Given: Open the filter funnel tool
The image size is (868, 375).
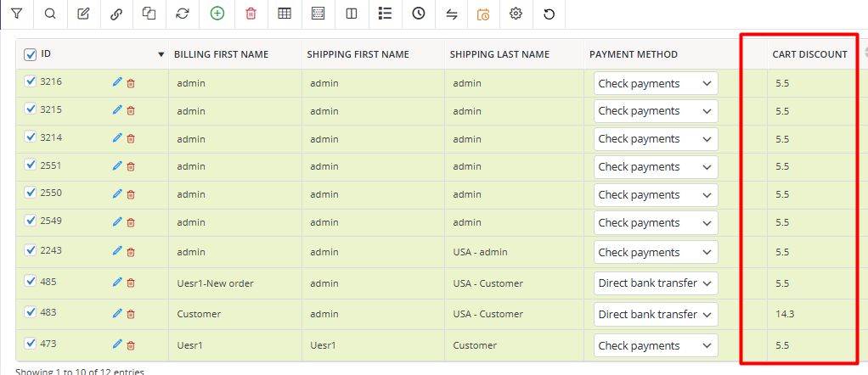Looking at the screenshot, I should tap(17, 14).
